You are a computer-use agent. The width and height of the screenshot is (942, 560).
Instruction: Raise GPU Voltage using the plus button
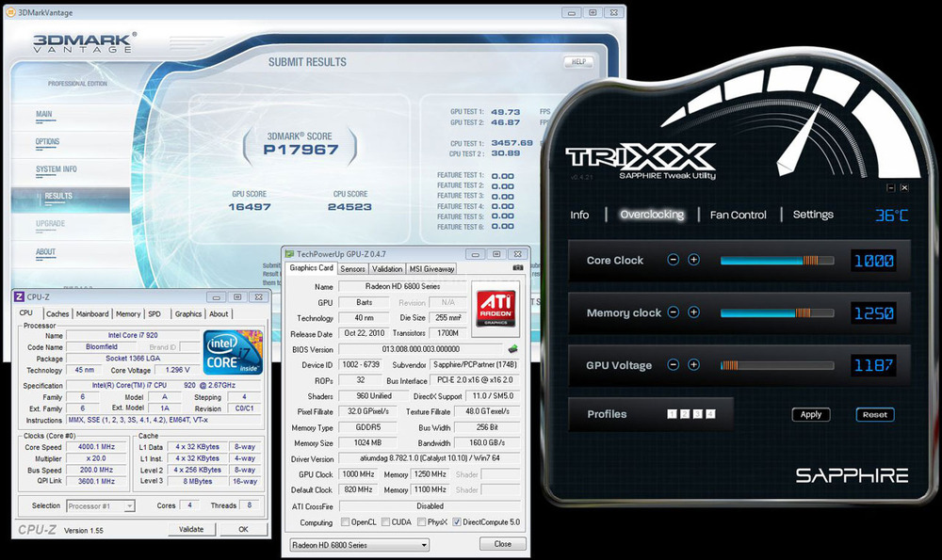[x=694, y=365]
